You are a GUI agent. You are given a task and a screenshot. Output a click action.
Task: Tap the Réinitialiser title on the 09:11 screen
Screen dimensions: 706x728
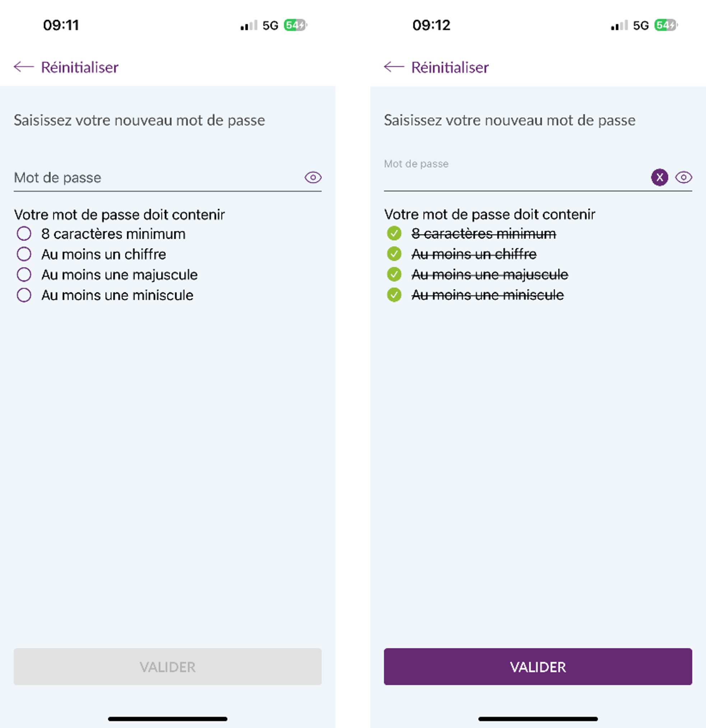click(79, 67)
